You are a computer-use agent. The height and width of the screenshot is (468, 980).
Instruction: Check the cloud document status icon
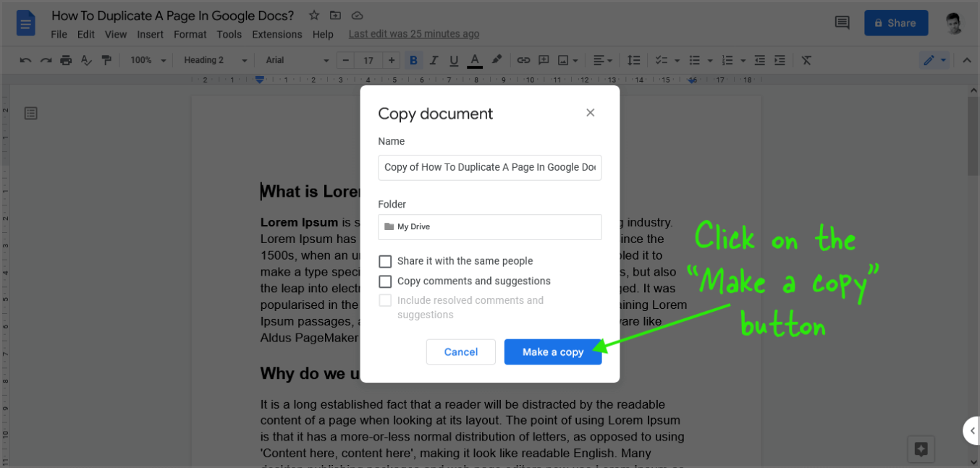[357, 15]
